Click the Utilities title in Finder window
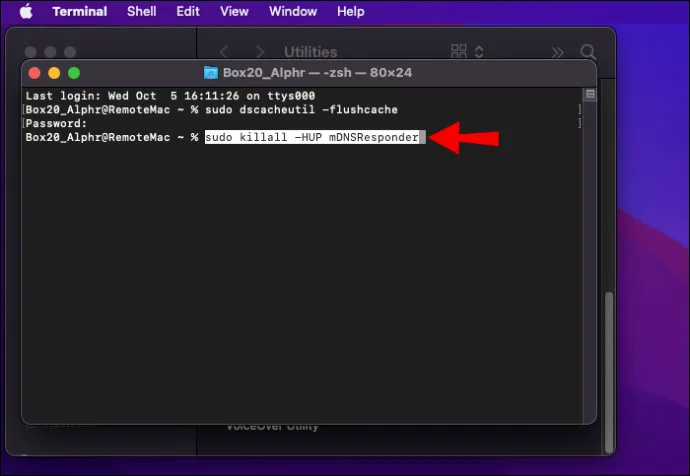The height and width of the screenshot is (476, 690). tap(311, 52)
